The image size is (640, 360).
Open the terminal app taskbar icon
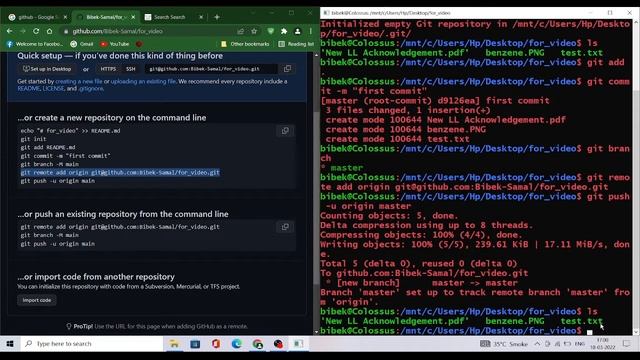point(299,344)
